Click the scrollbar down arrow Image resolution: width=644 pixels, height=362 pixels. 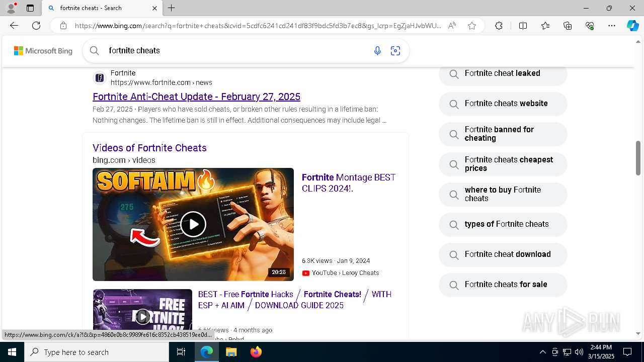(x=638, y=333)
